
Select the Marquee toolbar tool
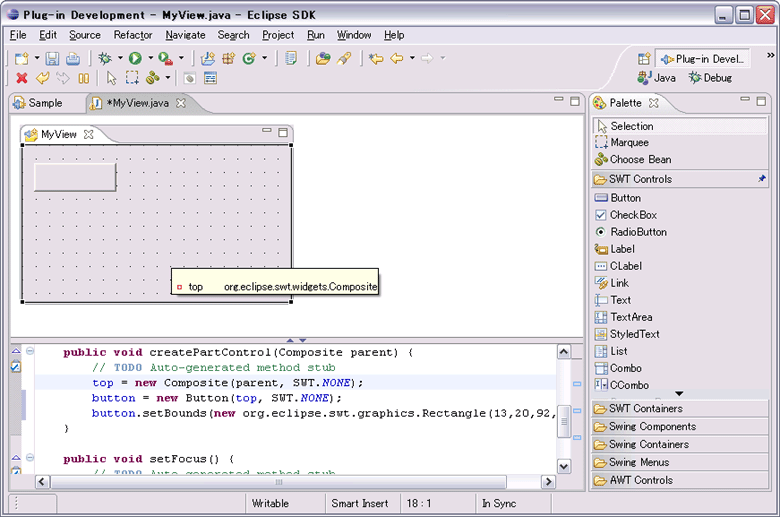click(132, 78)
